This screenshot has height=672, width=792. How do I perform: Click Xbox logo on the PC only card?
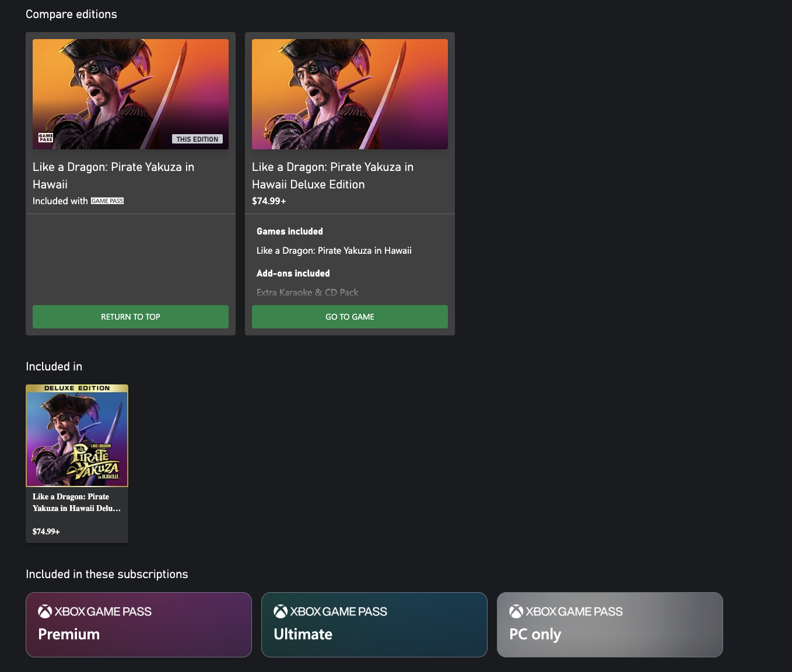[x=516, y=611]
